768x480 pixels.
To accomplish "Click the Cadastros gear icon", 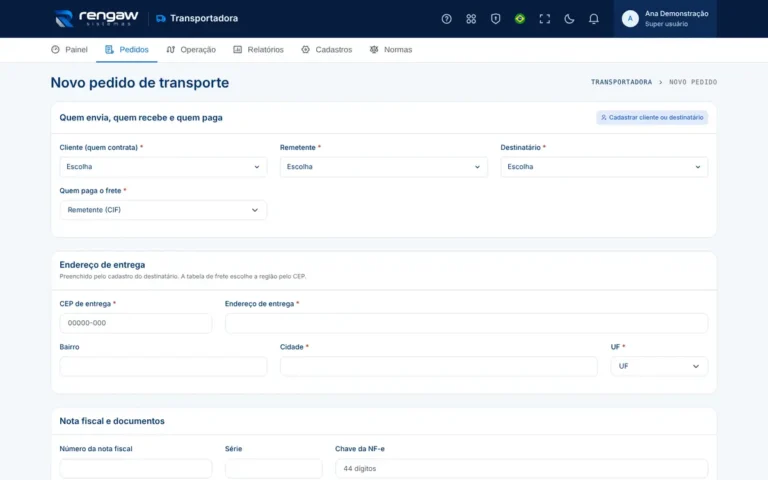I will tap(306, 49).
